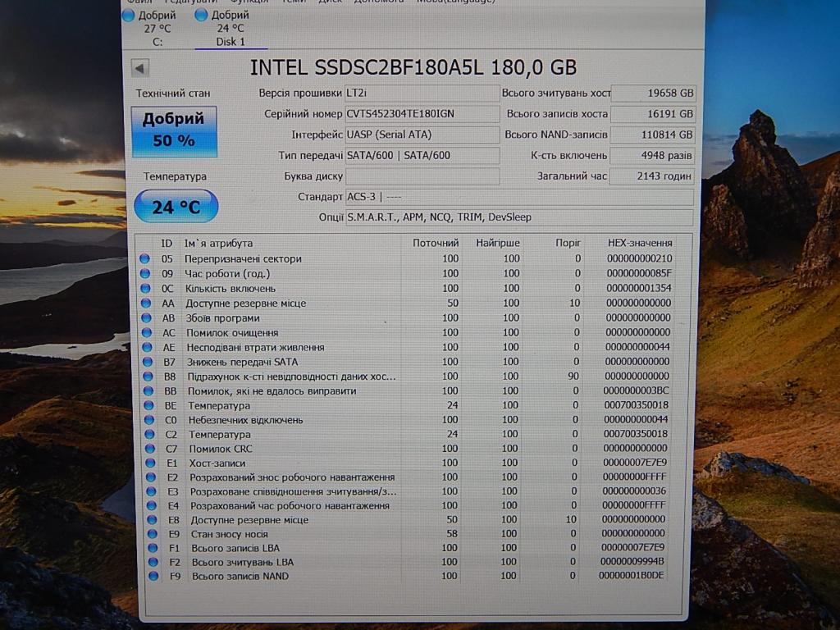Click status dot of attribute AE row

click(x=148, y=347)
